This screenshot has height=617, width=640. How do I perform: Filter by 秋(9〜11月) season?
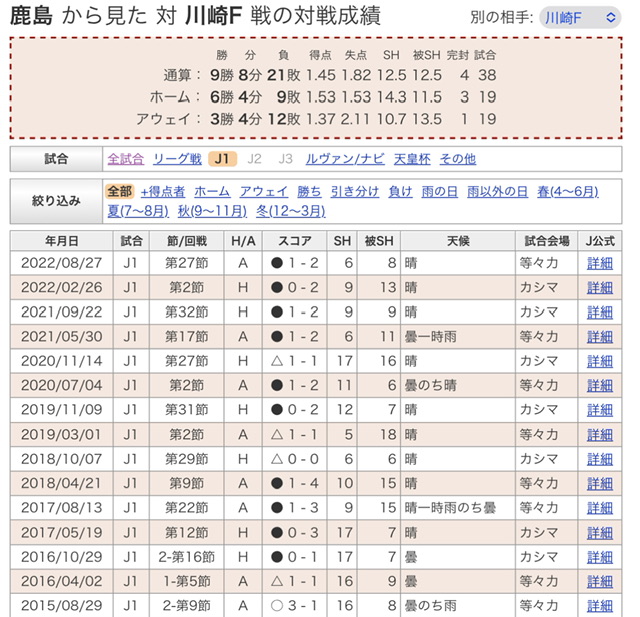pyautogui.click(x=212, y=211)
